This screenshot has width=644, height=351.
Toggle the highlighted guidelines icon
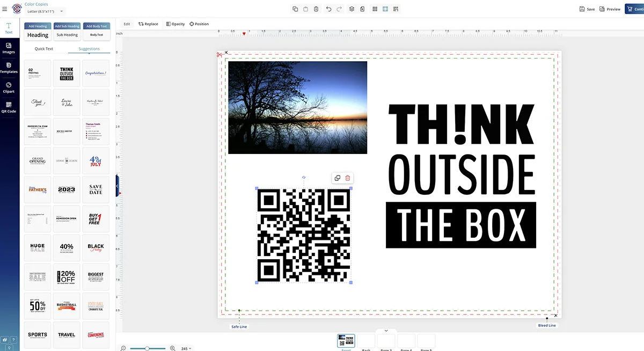click(x=385, y=9)
